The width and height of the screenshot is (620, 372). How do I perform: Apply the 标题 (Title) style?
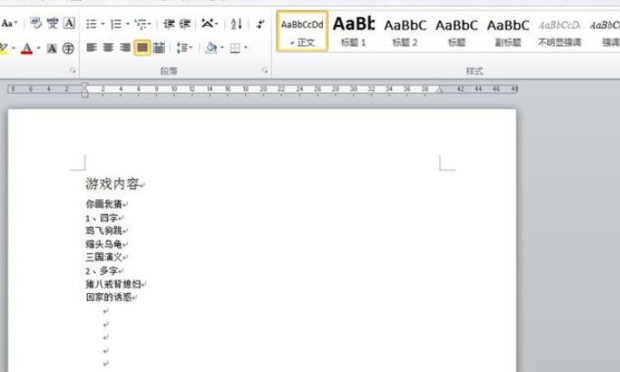pyautogui.click(x=456, y=31)
